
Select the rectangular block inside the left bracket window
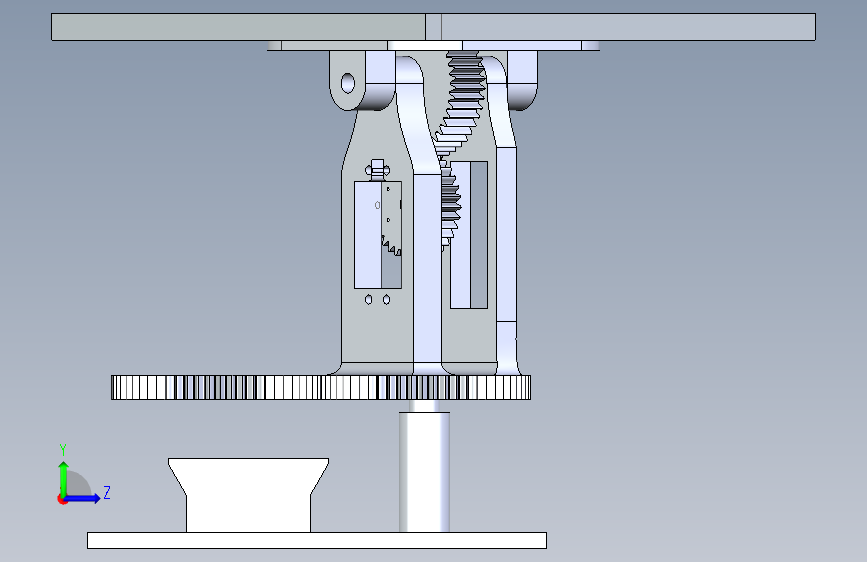(378, 235)
